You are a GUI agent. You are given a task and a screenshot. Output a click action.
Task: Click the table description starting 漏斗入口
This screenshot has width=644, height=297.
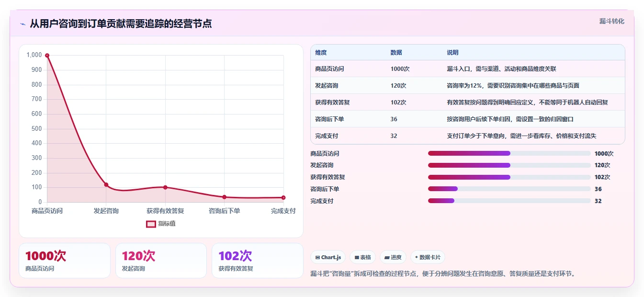(x=501, y=69)
